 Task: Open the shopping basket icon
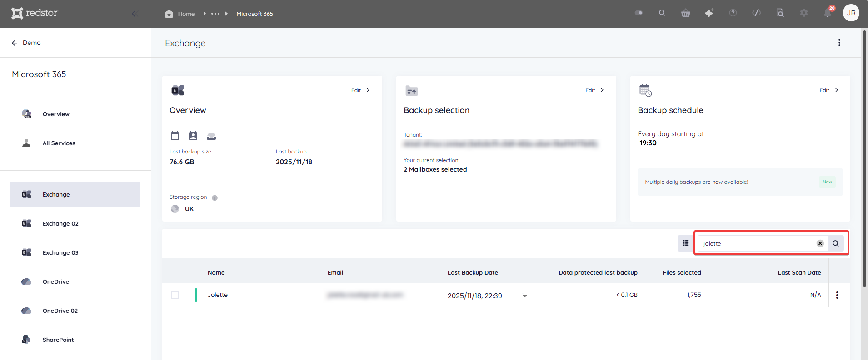tap(685, 13)
